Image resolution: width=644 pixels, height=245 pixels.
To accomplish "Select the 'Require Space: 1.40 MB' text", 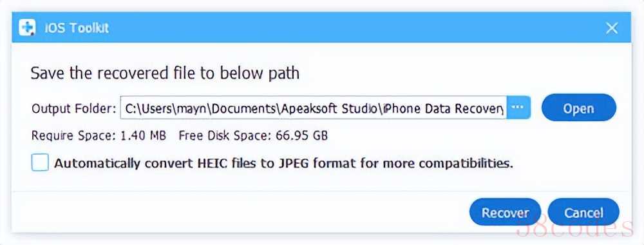I will click(99, 135).
